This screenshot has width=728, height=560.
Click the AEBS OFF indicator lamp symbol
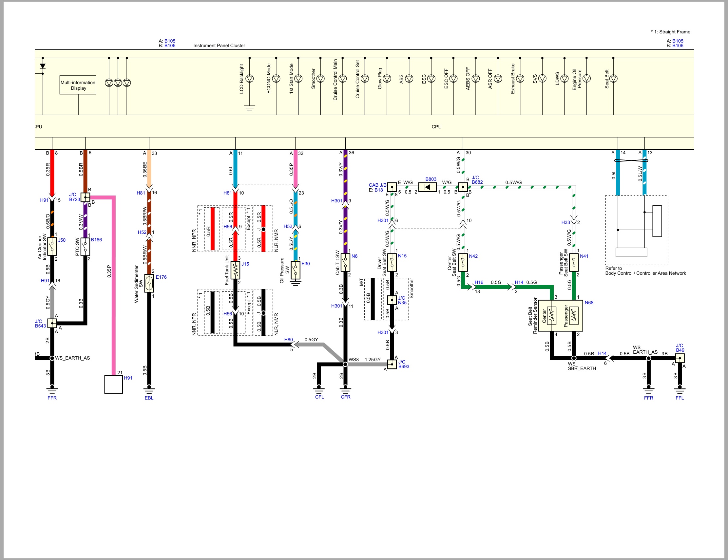pos(476,79)
